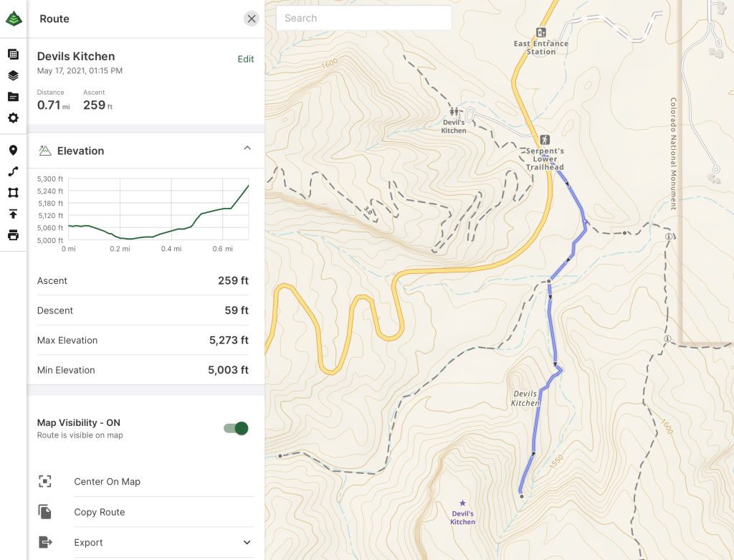Collapse the Elevation section chevron
Viewport: 734px width, 560px height.
[x=247, y=148]
